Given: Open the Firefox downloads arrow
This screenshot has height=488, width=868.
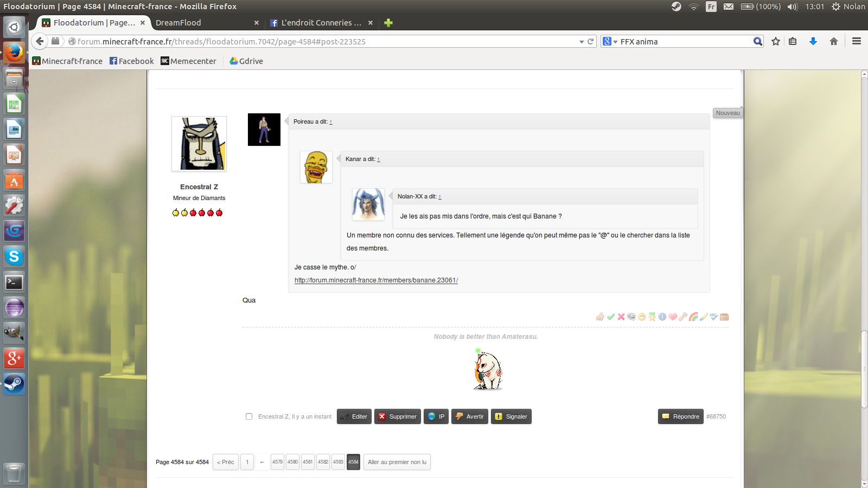Looking at the screenshot, I should coord(813,41).
